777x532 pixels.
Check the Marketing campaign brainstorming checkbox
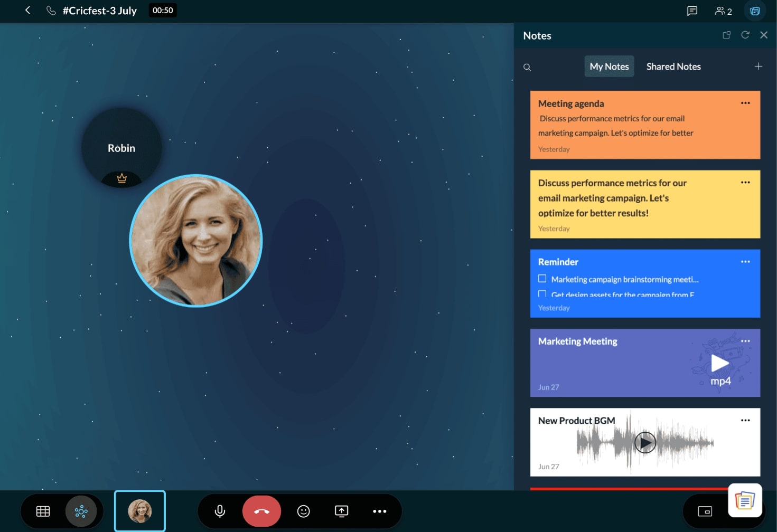[542, 279]
